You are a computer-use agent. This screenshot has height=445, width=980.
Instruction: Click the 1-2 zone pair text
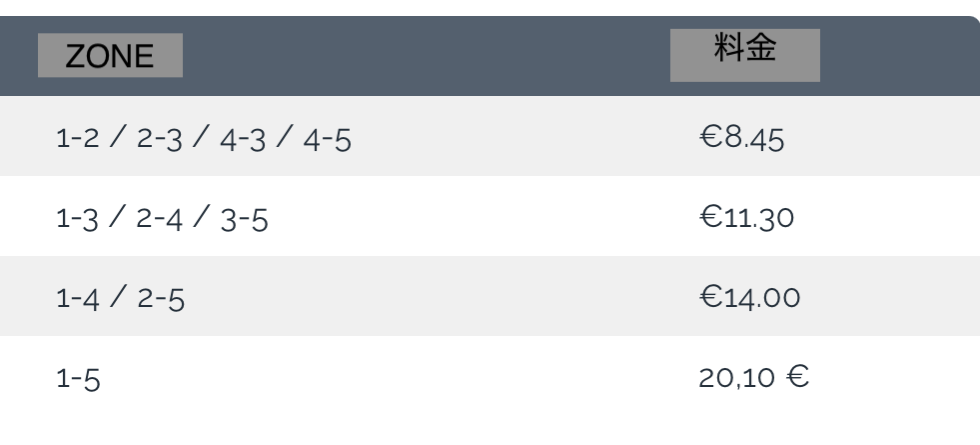(78, 138)
